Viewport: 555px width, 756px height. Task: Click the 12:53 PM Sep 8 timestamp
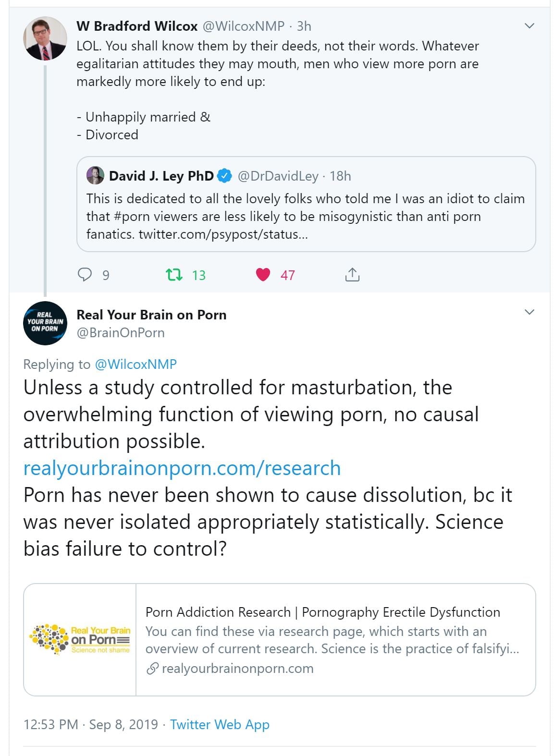tap(90, 724)
